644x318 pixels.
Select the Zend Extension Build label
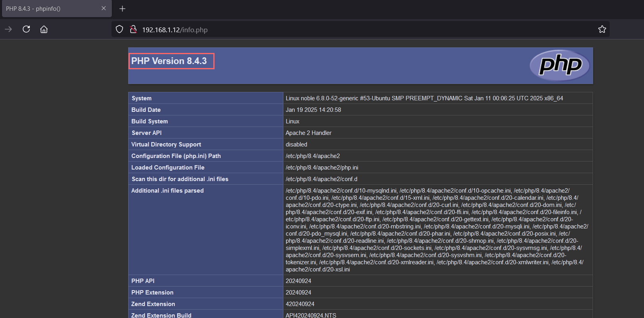coord(162,315)
